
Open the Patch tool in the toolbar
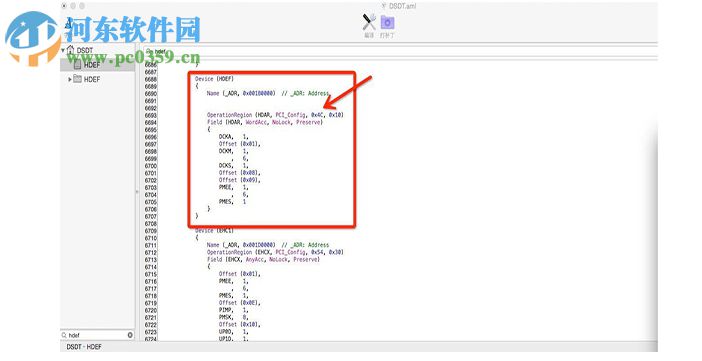[387, 22]
